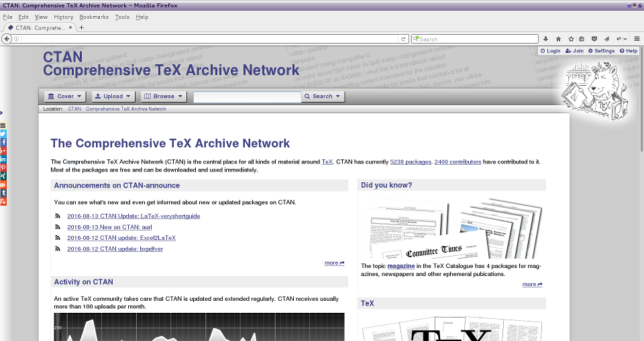Screen dimensions: 644x341
Task: Reload the page with refresh icon
Action: (x=403, y=39)
